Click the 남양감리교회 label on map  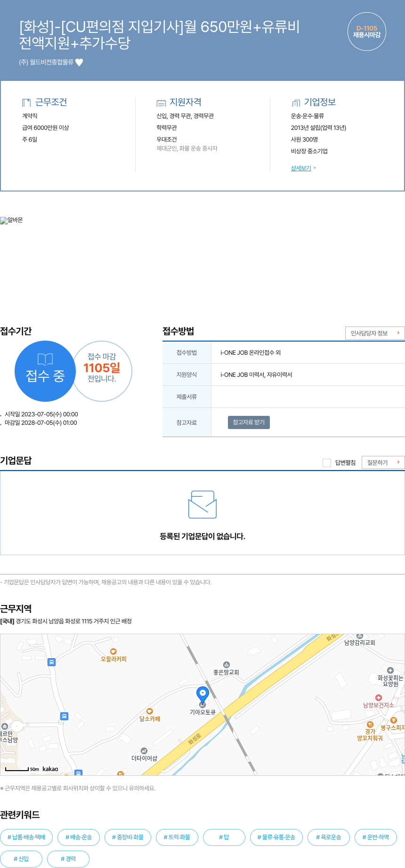tap(360, 643)
